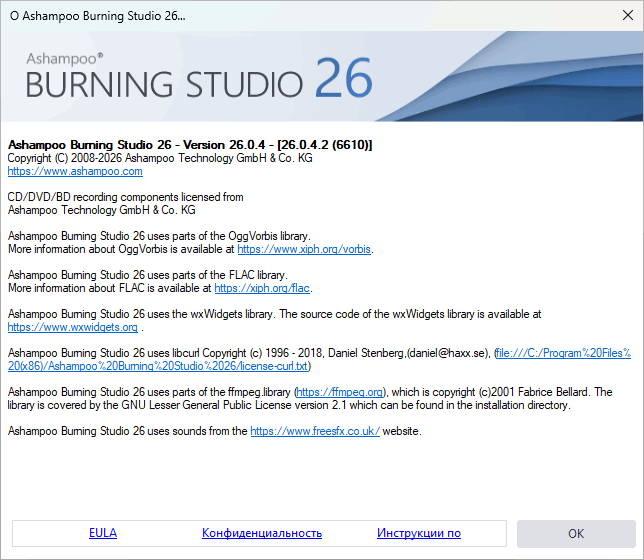Follow the xiph.org/vorbis link

tap(304, 249)
